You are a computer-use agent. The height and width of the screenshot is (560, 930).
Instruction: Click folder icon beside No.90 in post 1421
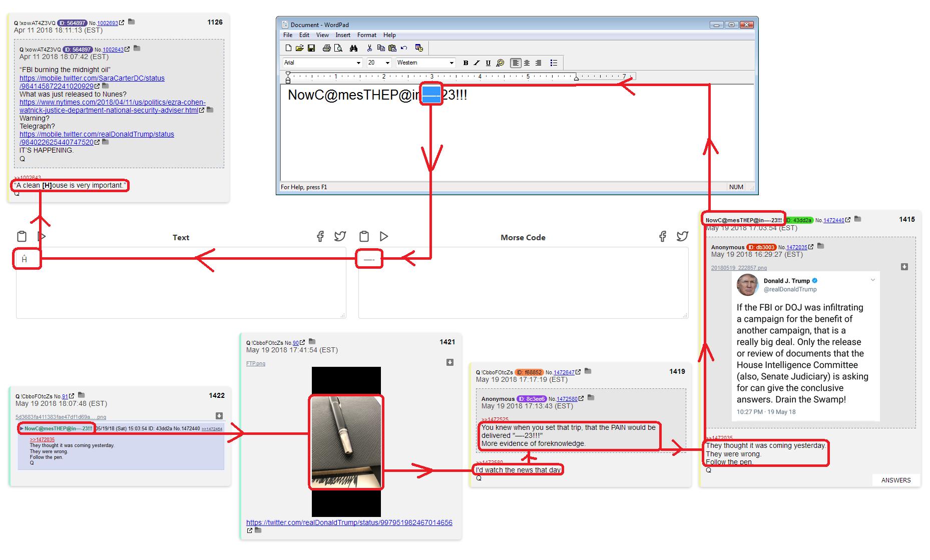312,342
